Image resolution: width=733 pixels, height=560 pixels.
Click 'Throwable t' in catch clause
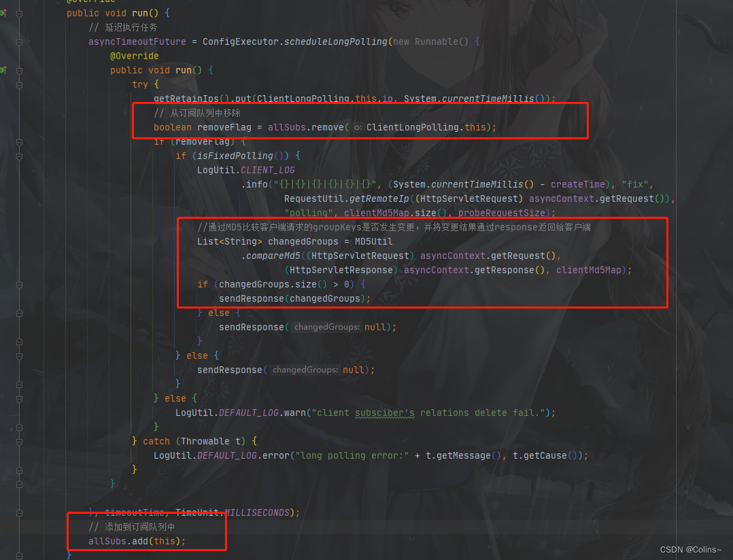coord(210,441)
